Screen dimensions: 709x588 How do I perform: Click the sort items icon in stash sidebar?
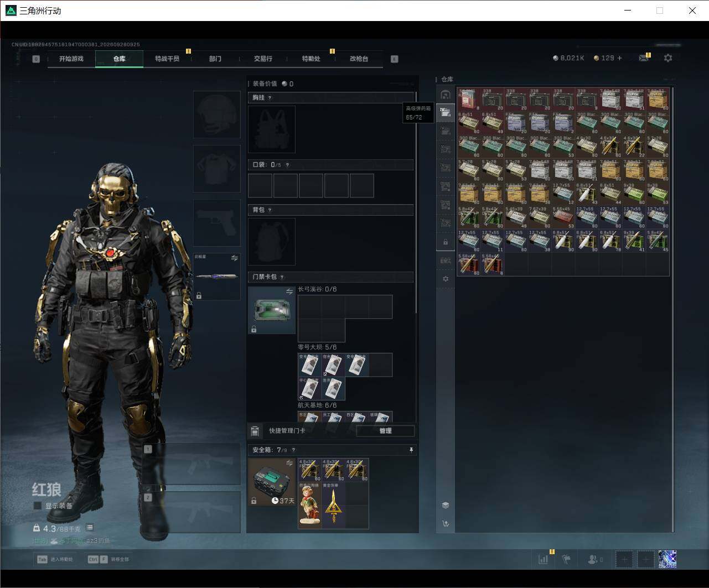(446, 524)
